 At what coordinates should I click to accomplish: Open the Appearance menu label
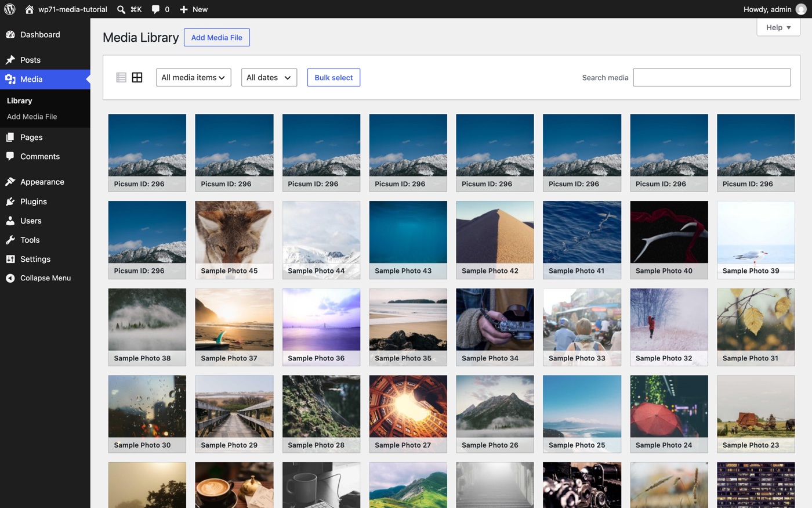pos(42,182)
